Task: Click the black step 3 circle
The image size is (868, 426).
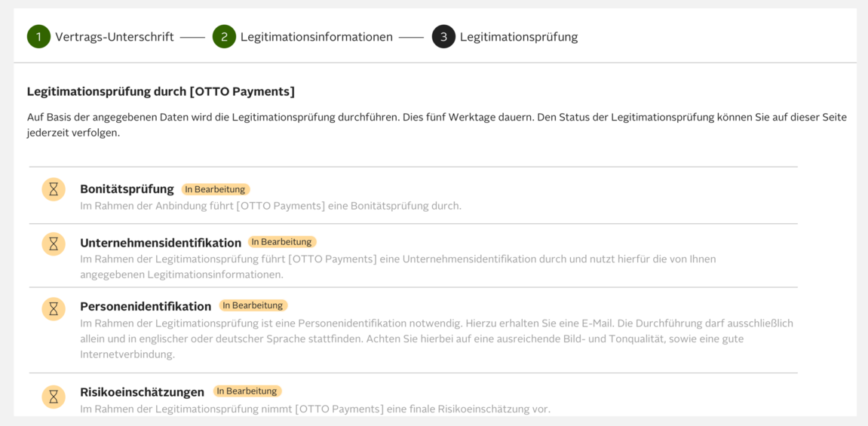Action: (443, 37)
